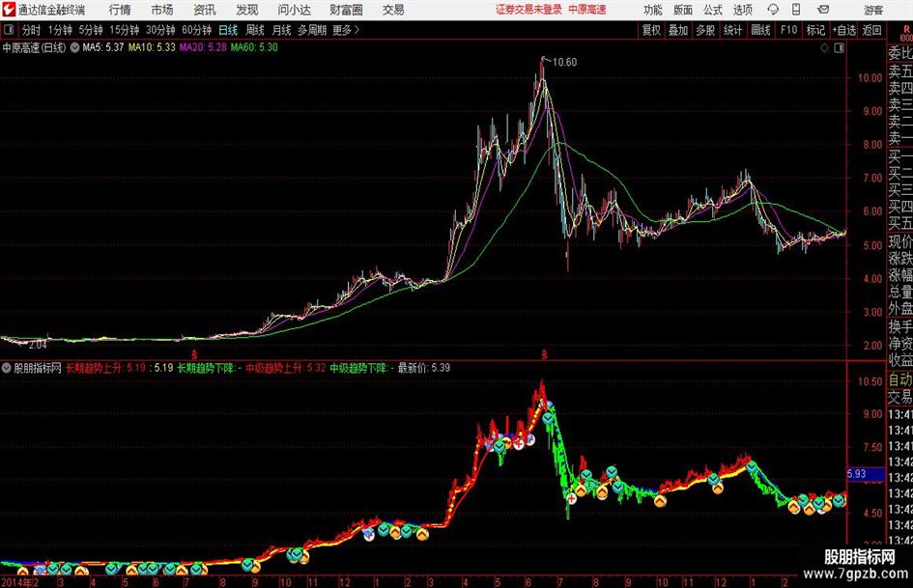The image size is (913, 588).
Task: Click the 叠加 overlay toolbar button
Action: pyautogui.click(x=678, y=30)
